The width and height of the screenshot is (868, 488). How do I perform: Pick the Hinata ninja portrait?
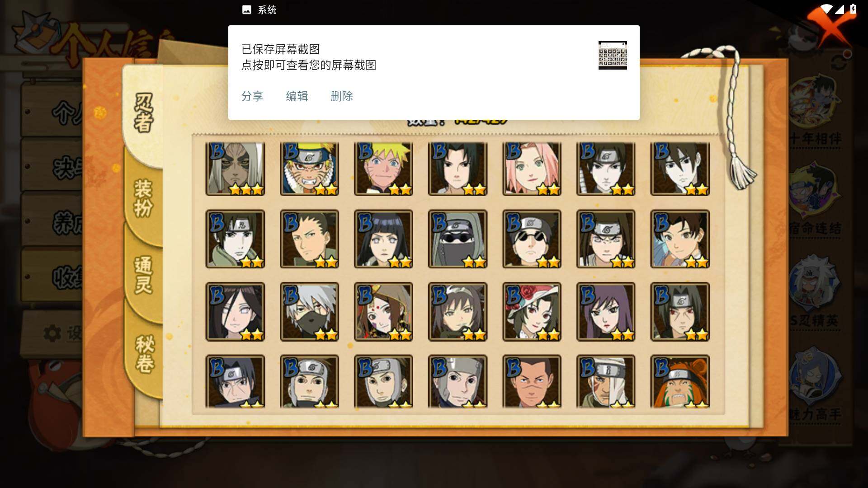383,239
